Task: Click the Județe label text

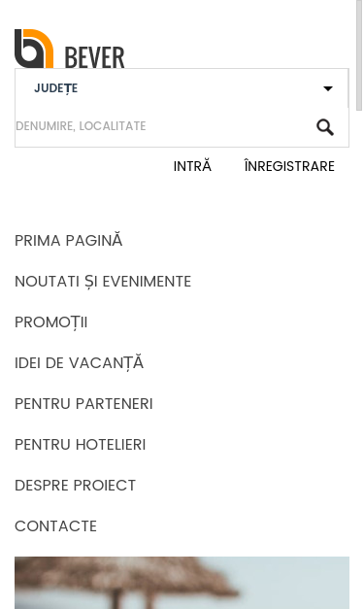Action: pos(56,88)
